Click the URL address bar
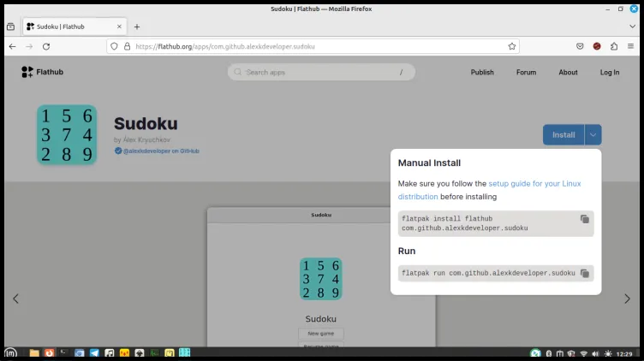The height and width of the screenshot is (361, 644). tap(312, 46)
